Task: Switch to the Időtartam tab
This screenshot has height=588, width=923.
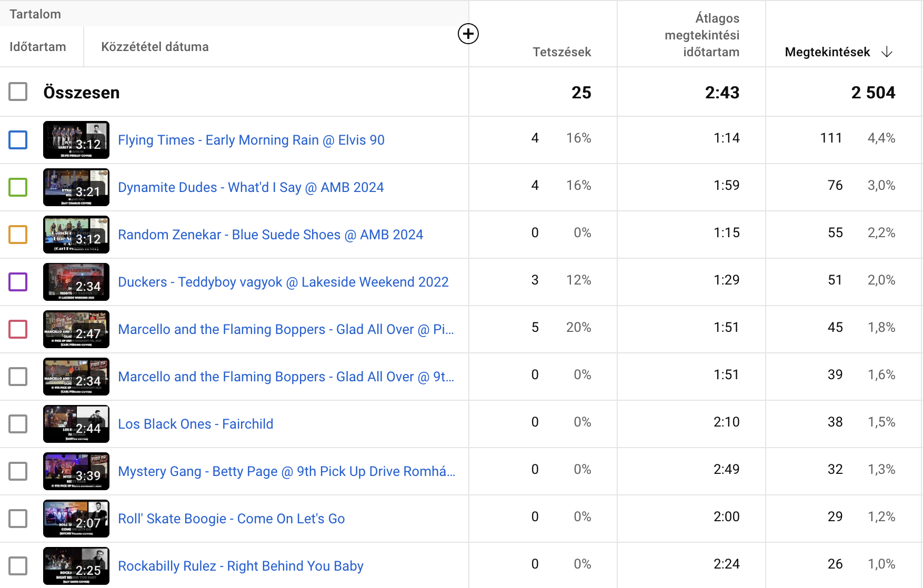Action: [38, 47]
